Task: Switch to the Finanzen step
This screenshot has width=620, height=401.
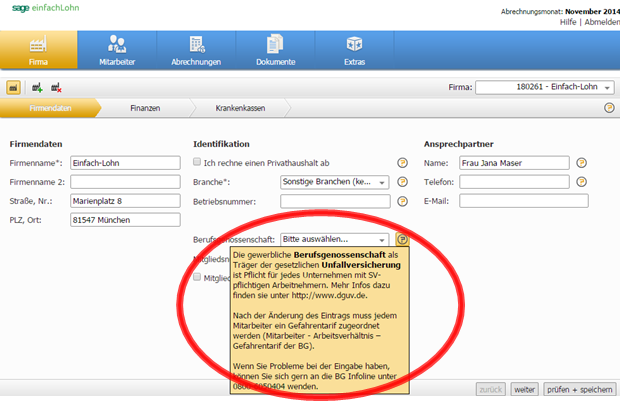Action: 145,108
